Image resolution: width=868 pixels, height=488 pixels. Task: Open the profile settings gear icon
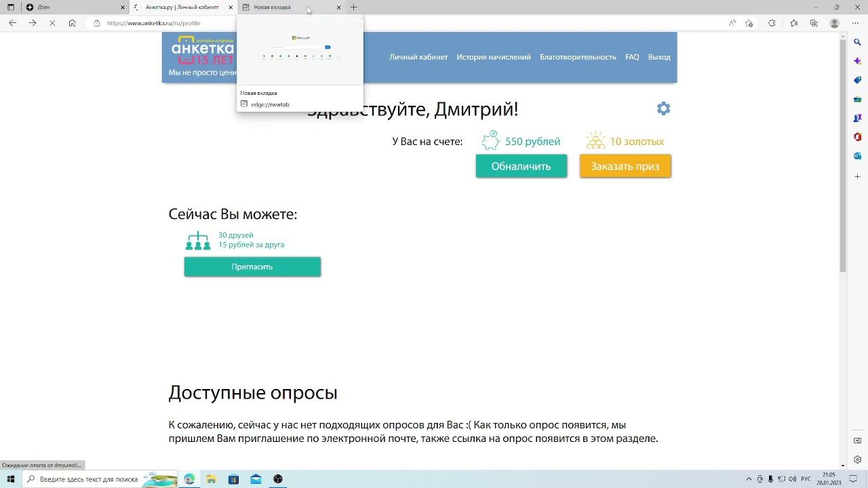click(663, 108)
